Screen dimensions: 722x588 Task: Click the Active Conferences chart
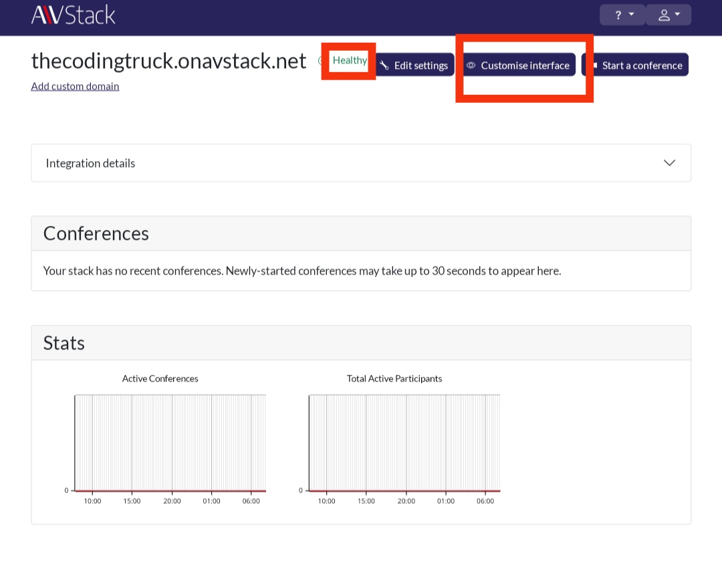(170, 442)
